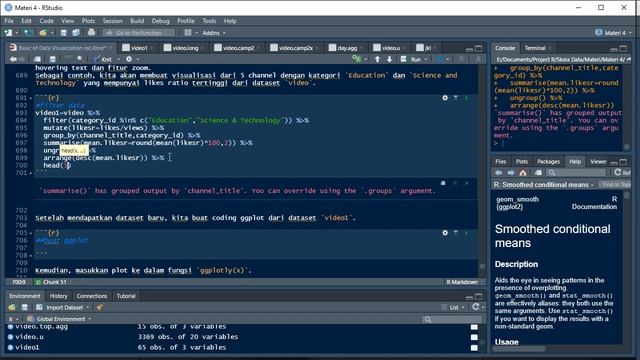Create a new file from toolbar
Image resolution: width=640 pixels, height=360 pixels.
tap(8, 33)
